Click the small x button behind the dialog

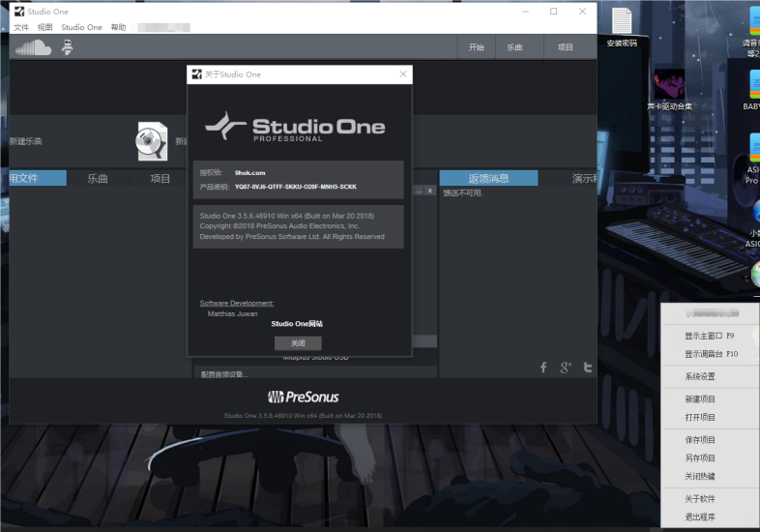(x=430, y=191)
